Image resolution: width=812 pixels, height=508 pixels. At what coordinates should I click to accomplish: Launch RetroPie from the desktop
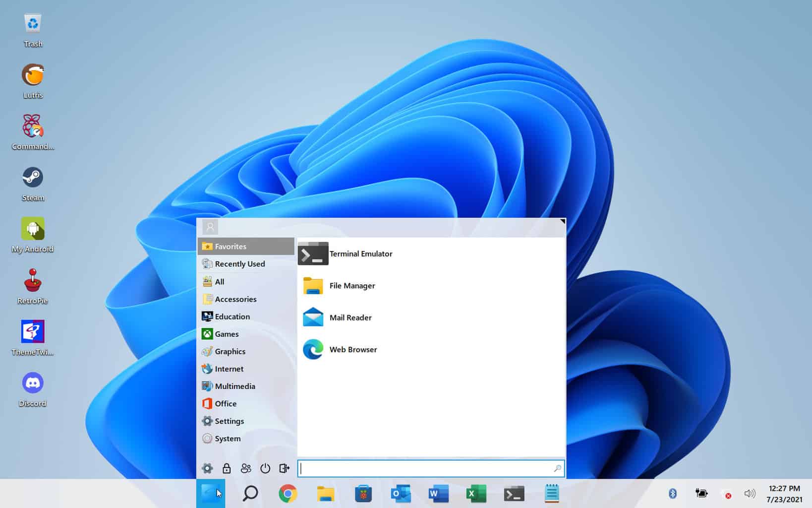coord(33,287)
